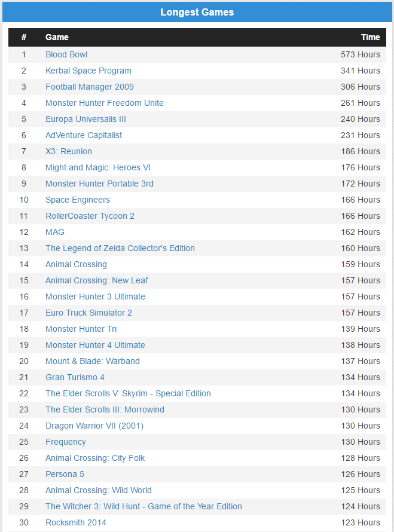Viewport: 394px width, 532px height.
Task: Click the 139 Hours time cell
Action: [361, 329]
